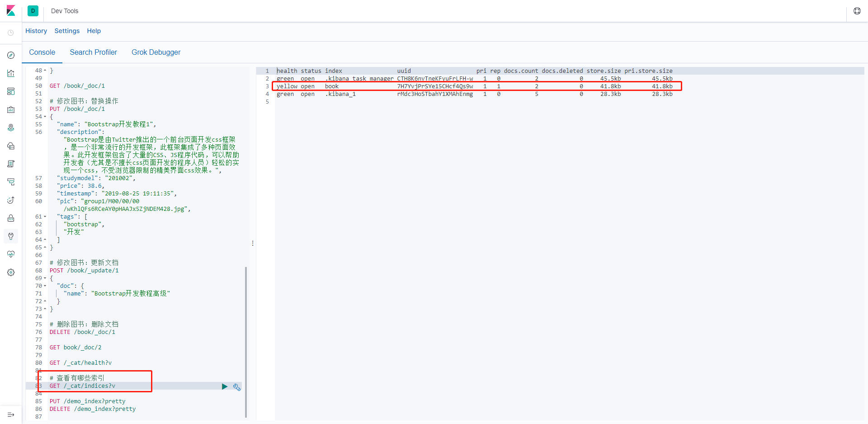Fold the "tags" array at line 61

[45, 217]
